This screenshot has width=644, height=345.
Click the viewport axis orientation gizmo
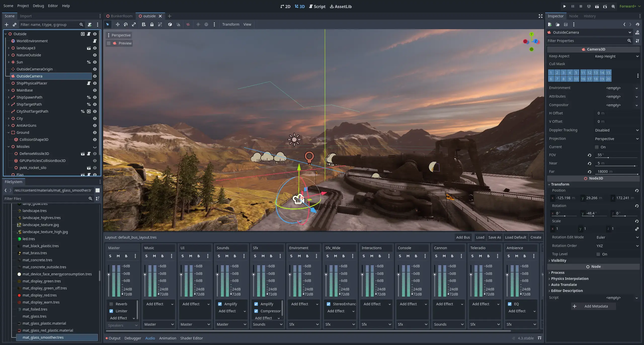click(531, 42)
